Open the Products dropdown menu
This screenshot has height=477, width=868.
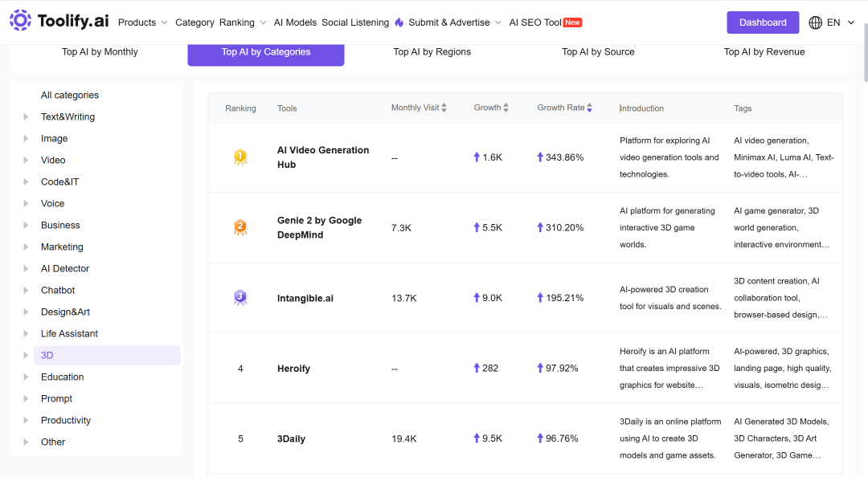143,22
